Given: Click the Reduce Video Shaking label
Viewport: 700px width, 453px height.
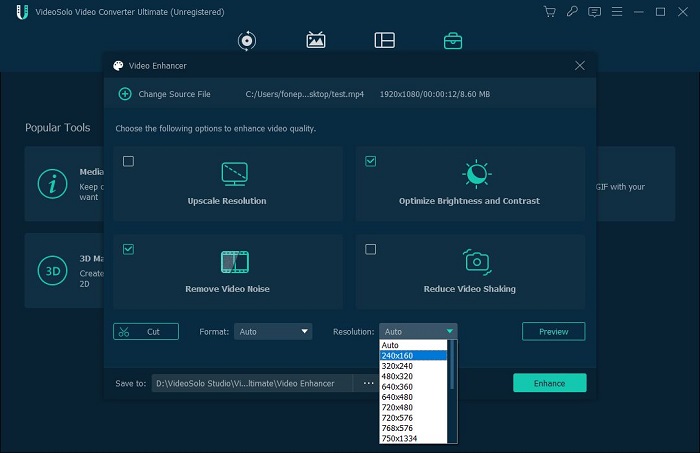Looking at the screenshot, I should 470,289.
